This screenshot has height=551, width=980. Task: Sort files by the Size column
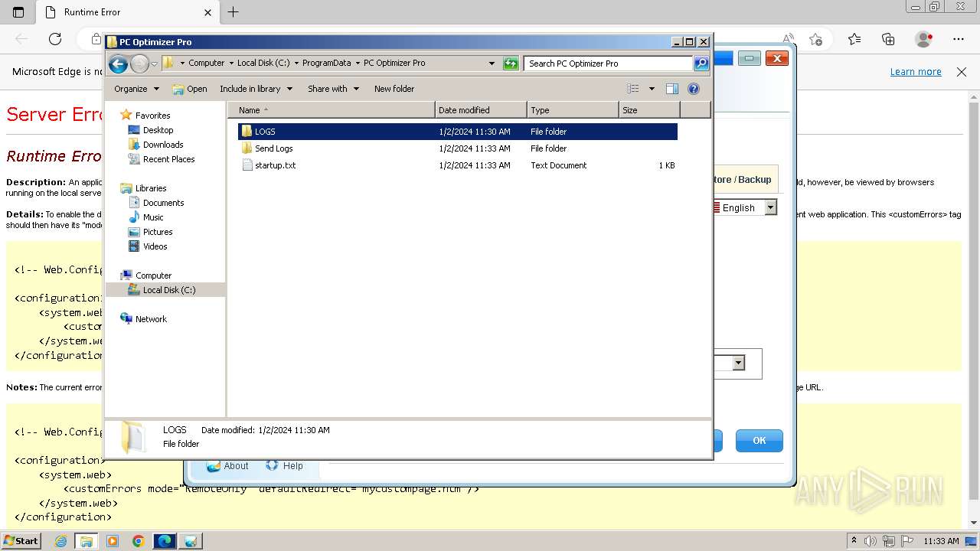point(649,110)
